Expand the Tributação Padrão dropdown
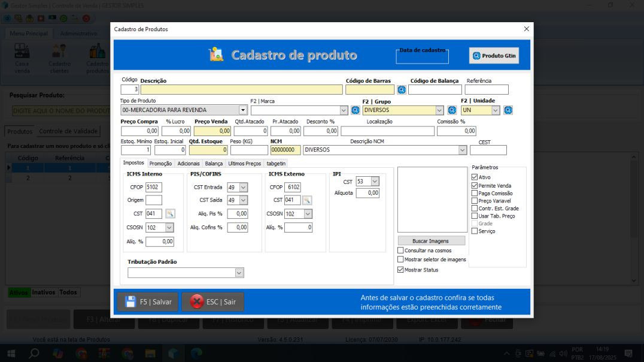The height and width of the screenshot is (362, 644). [238, 273]
